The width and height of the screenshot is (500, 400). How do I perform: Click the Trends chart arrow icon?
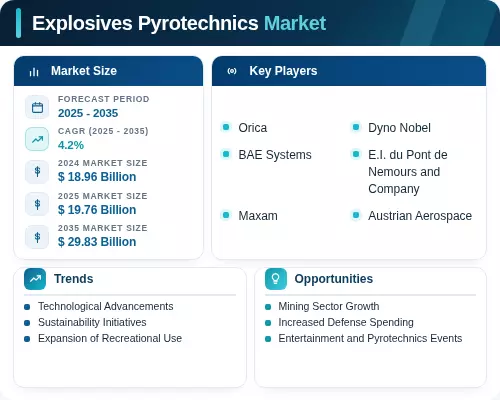point(35,279)
